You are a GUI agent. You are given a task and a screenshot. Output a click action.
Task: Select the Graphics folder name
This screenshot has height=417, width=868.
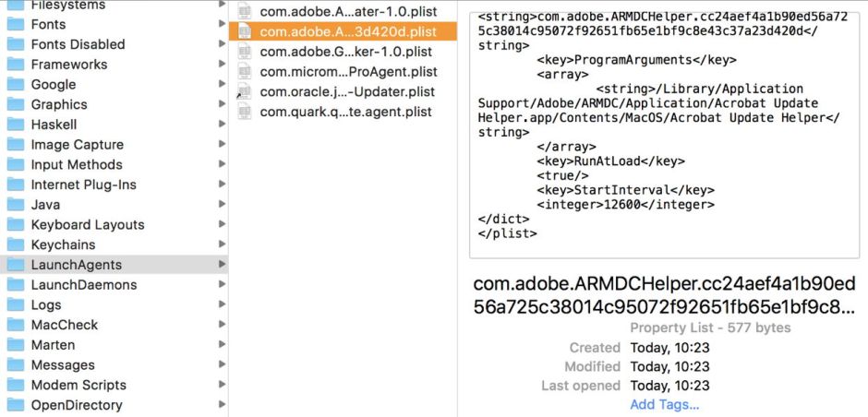point(59,104)
